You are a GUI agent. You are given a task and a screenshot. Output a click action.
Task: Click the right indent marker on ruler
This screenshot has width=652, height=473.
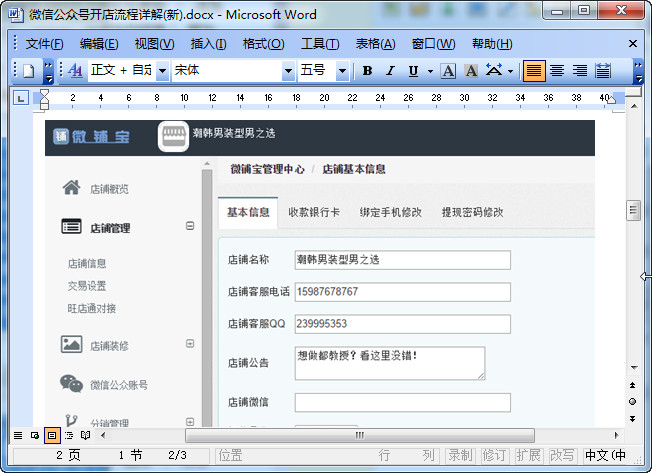610,99
